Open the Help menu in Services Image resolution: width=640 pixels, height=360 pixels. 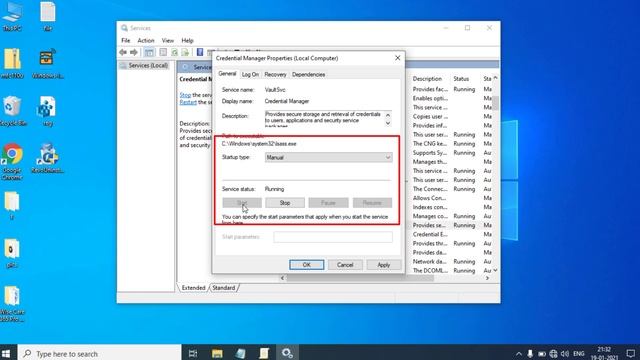(x=187, y=40)
